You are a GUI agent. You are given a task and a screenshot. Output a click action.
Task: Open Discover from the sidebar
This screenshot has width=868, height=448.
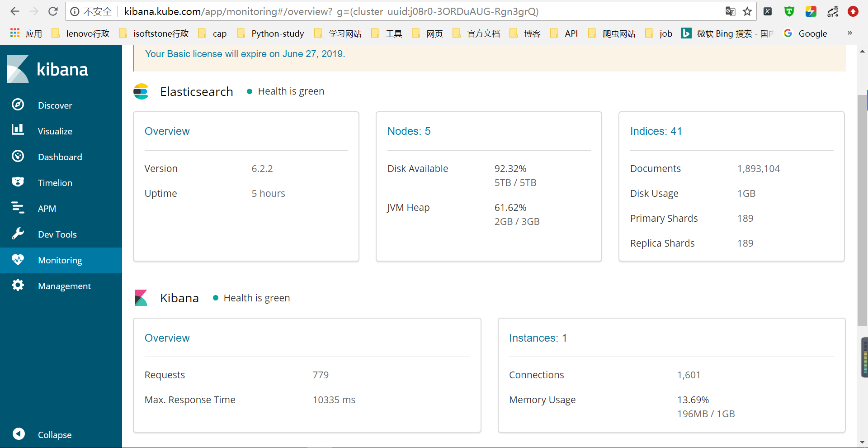(x=55, y=105)
